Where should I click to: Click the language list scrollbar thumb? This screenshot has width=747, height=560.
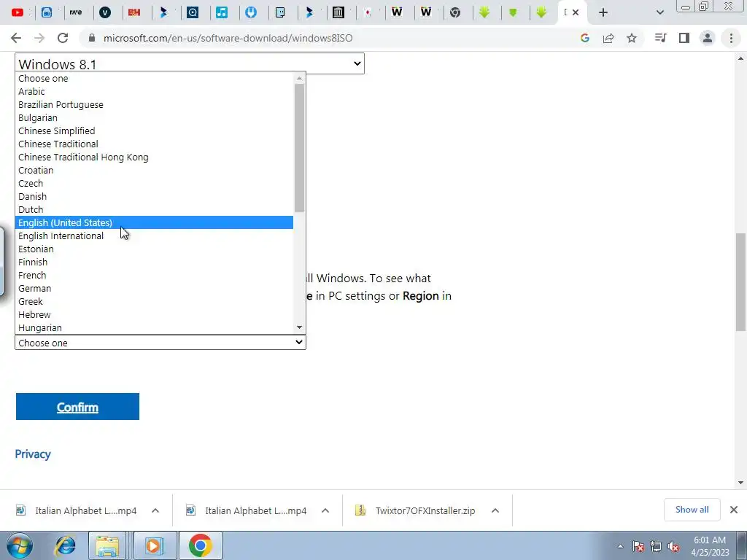pyautogui.click(x=299, y=147)
